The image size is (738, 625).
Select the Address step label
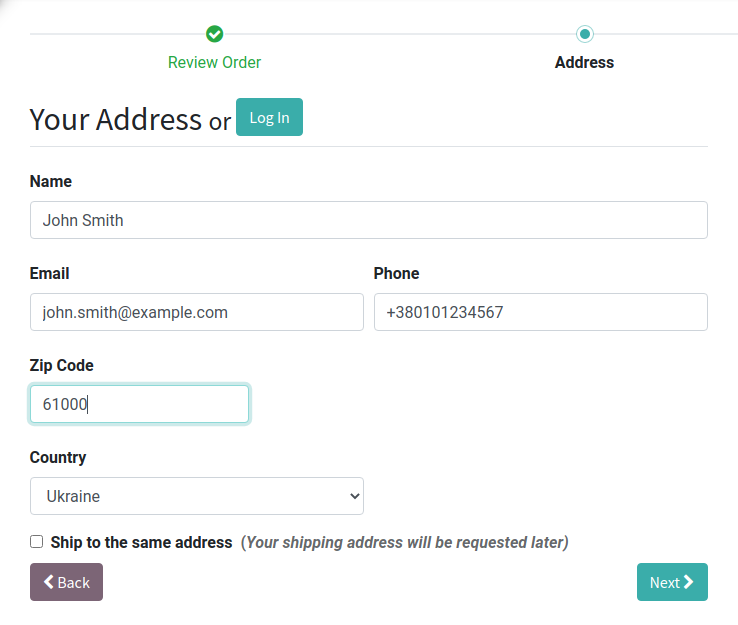tap(584, 62)
